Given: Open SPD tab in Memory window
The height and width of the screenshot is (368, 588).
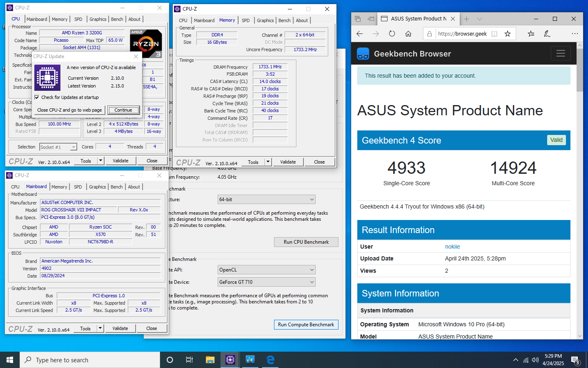Looking at the screenshot, I should pyautogui.click(x=246, y=20).
